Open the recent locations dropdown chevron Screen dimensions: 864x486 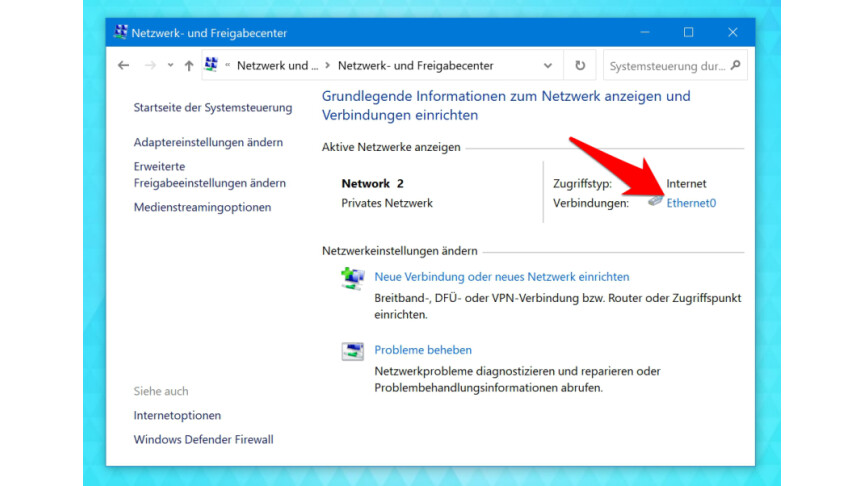click(x=170, y=65)
